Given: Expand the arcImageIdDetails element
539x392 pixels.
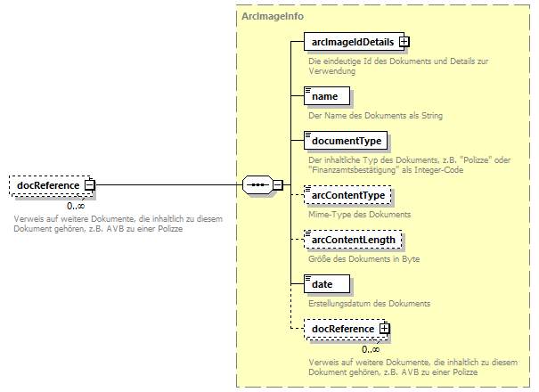Looking at the screenshot, I should [x=404, y=41].
